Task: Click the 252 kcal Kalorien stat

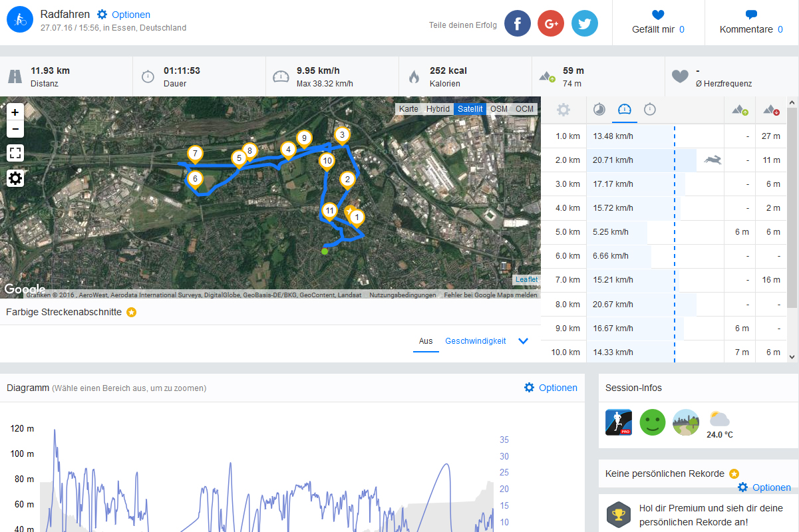Action: [x=466, y=76]
